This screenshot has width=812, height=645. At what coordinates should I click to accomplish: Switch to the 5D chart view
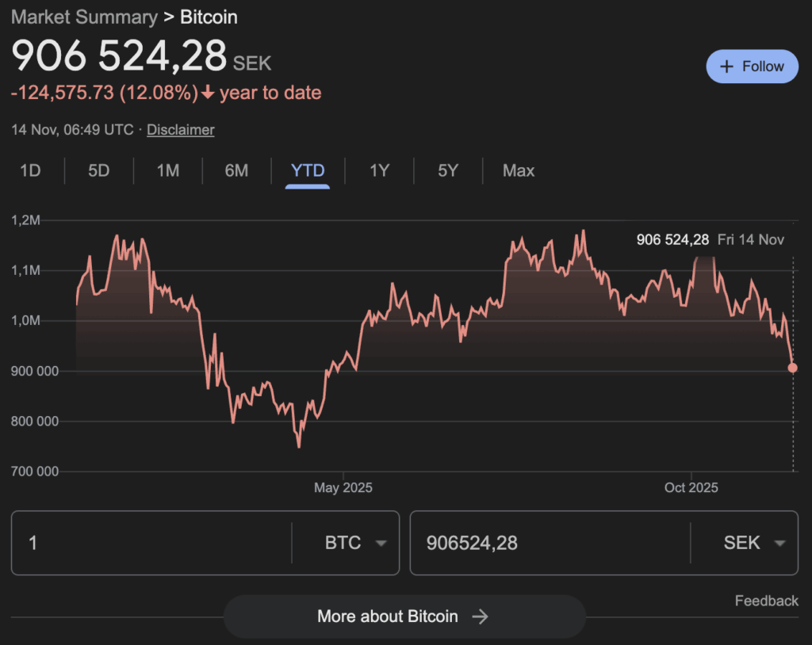click(x=98, y=170)
